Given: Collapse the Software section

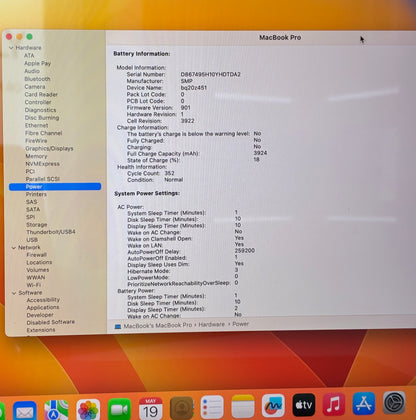Looking at the screenshot, I should (x=14, y=293).
